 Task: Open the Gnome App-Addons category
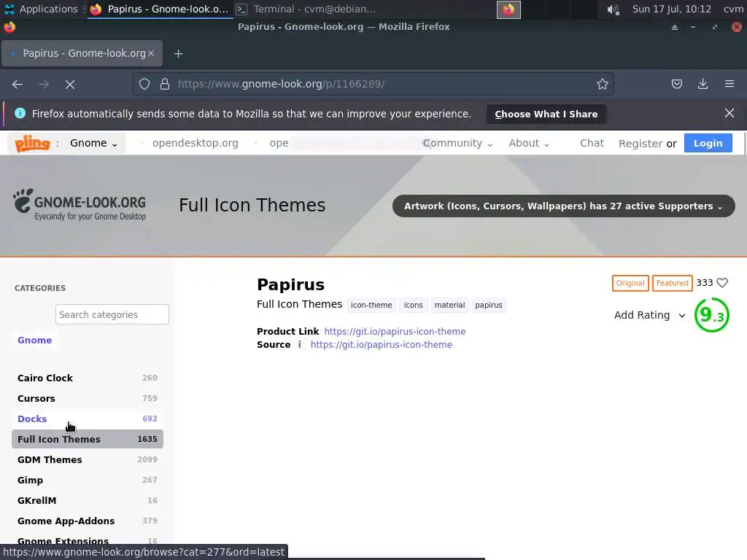(x=88, y=521)
